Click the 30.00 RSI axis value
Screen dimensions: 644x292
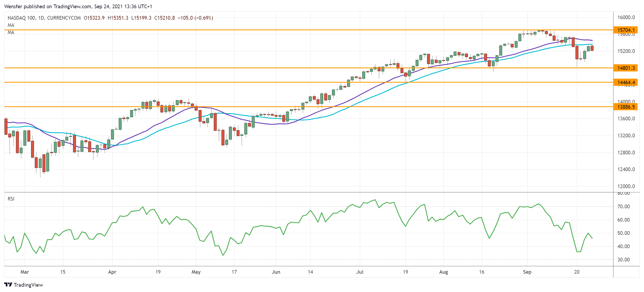point(623,260)
